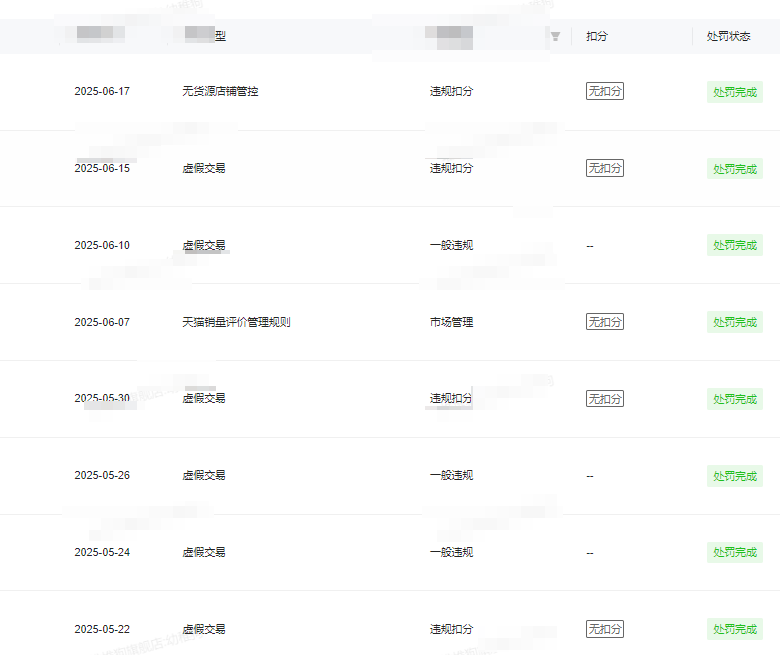Click the 无扣分 tag in the 2025-05-30 row

point(605,399)
